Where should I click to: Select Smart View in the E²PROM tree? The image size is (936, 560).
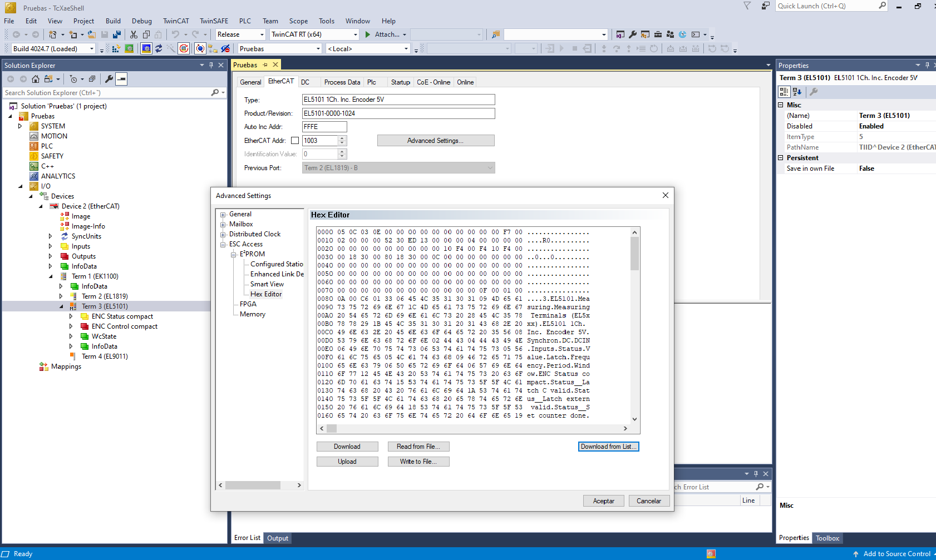click(x=267, y=284)
